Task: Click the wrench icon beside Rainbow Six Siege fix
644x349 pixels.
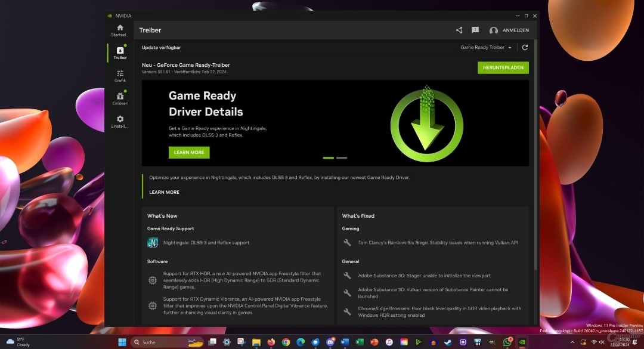Action: [347, 243]
